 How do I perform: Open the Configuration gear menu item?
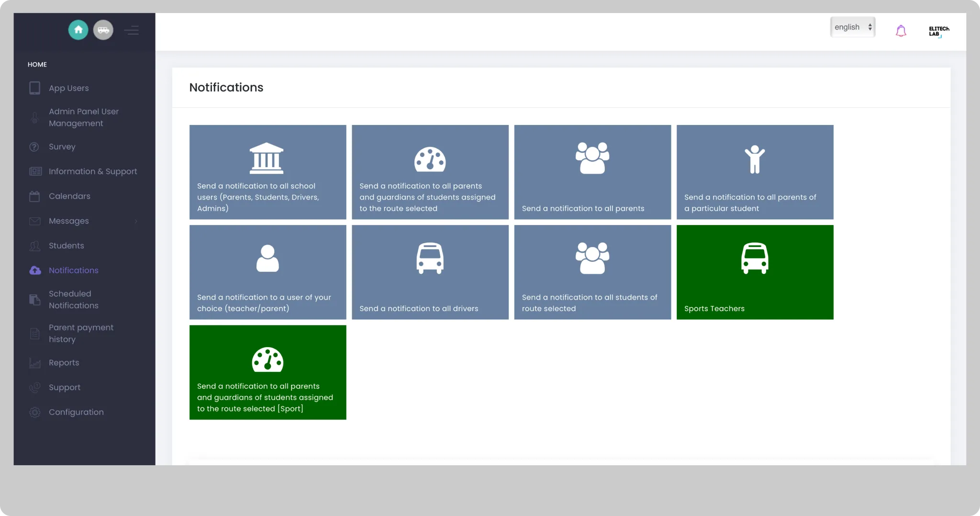(x=76, y=412)
